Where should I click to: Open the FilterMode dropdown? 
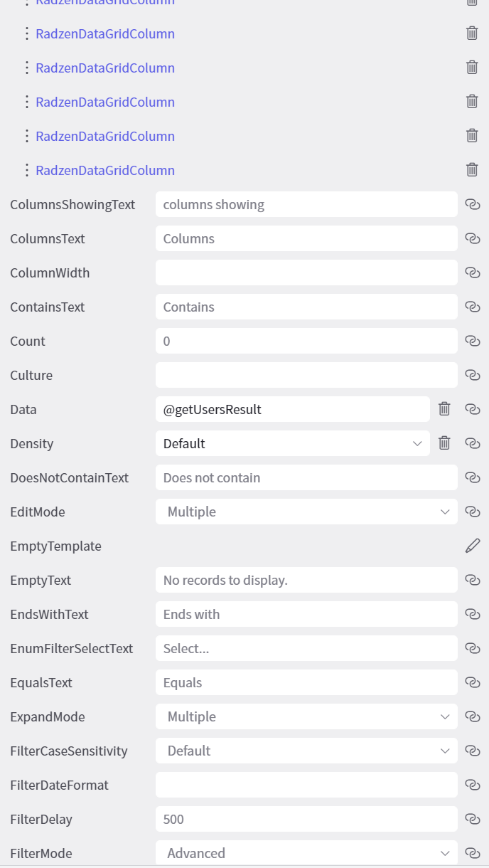click(445, 853)
